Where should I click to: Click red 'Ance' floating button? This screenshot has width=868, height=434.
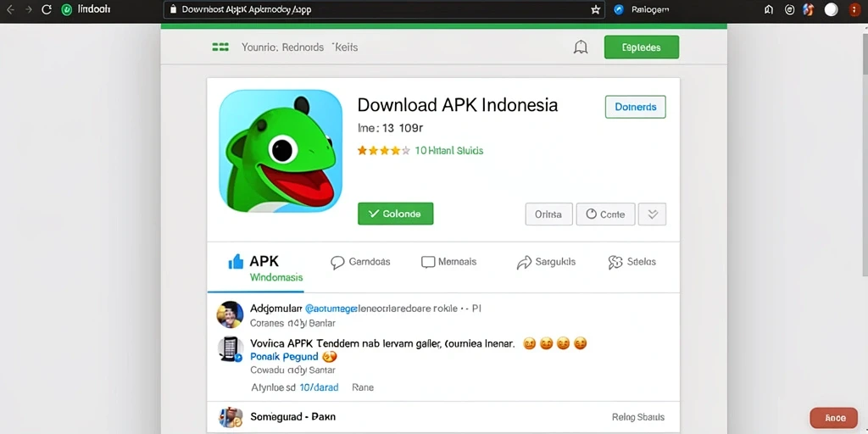[835, 418]
